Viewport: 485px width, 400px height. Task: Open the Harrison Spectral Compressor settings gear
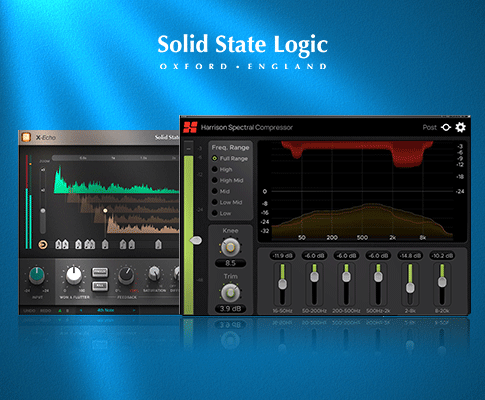pyautogui.click(x=460, y=127)
